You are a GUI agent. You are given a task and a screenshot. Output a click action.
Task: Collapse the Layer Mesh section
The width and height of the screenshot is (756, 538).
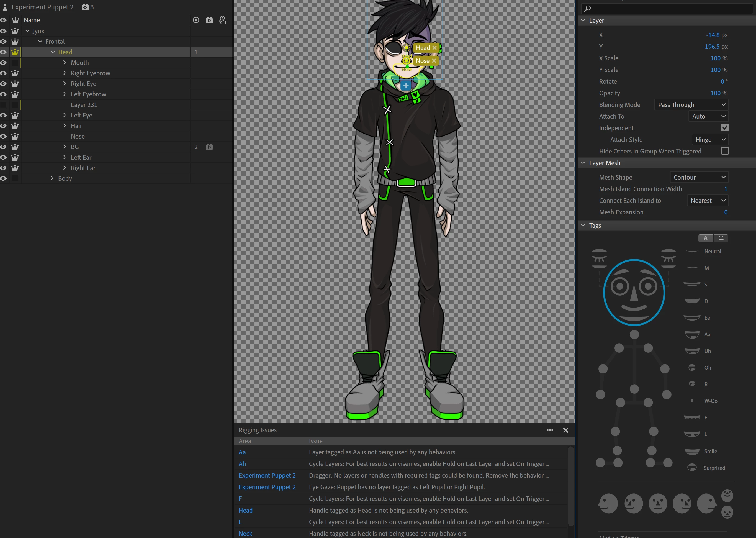pyautogui.click(x=583, y=163)
